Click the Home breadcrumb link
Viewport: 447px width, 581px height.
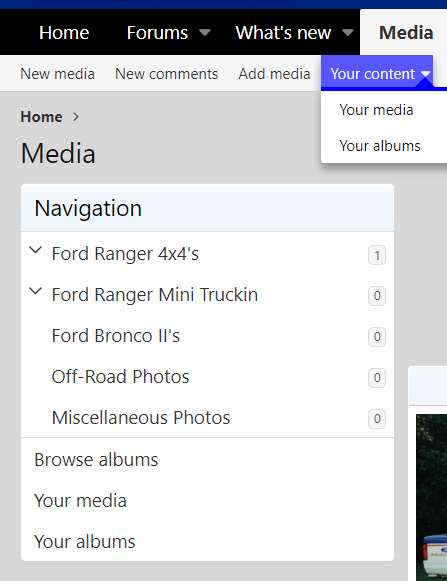coord(42,117)
